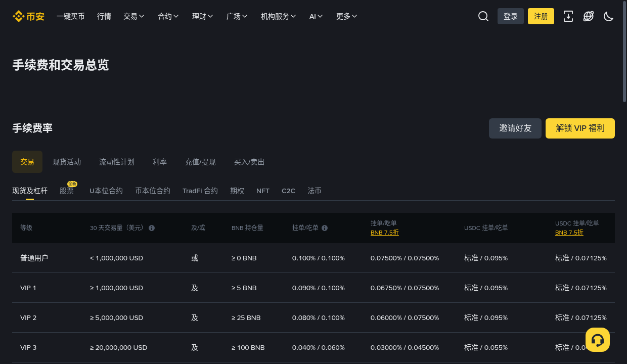Click the Binance 币安 logo
Image resolution: width=627 pixels, height=364 pixels.
(x=28, y=16)
